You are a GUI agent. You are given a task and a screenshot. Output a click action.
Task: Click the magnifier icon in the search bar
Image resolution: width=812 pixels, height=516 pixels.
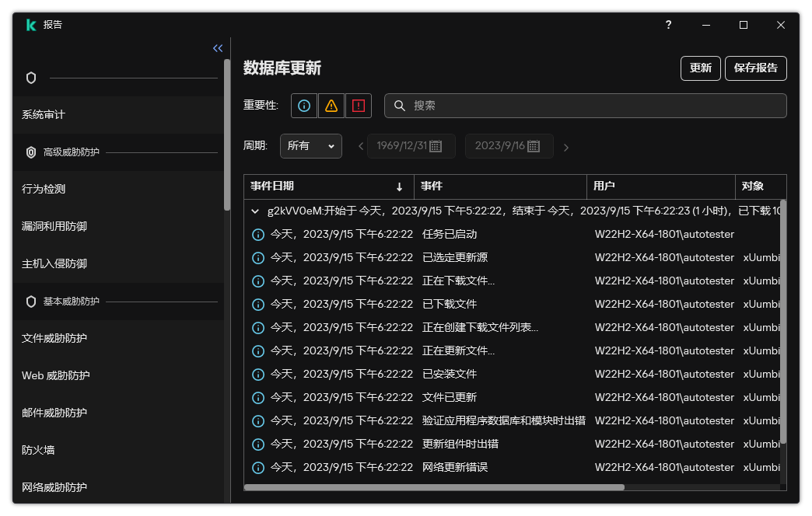pos(399,106)
